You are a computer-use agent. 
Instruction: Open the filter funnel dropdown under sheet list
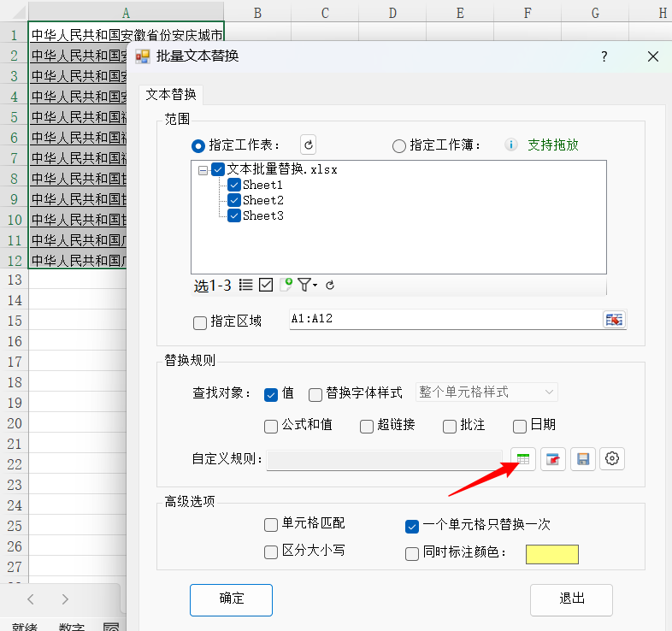tap(307, 285)
